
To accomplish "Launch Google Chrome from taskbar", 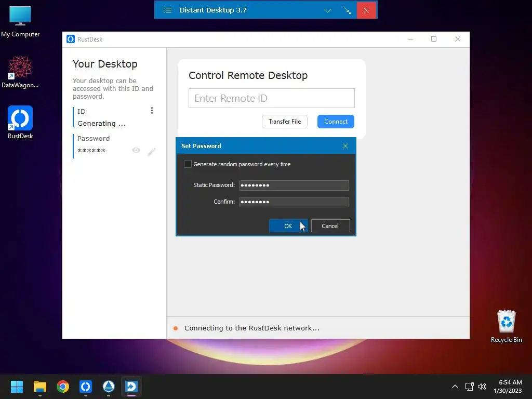I will pos(63,387).
